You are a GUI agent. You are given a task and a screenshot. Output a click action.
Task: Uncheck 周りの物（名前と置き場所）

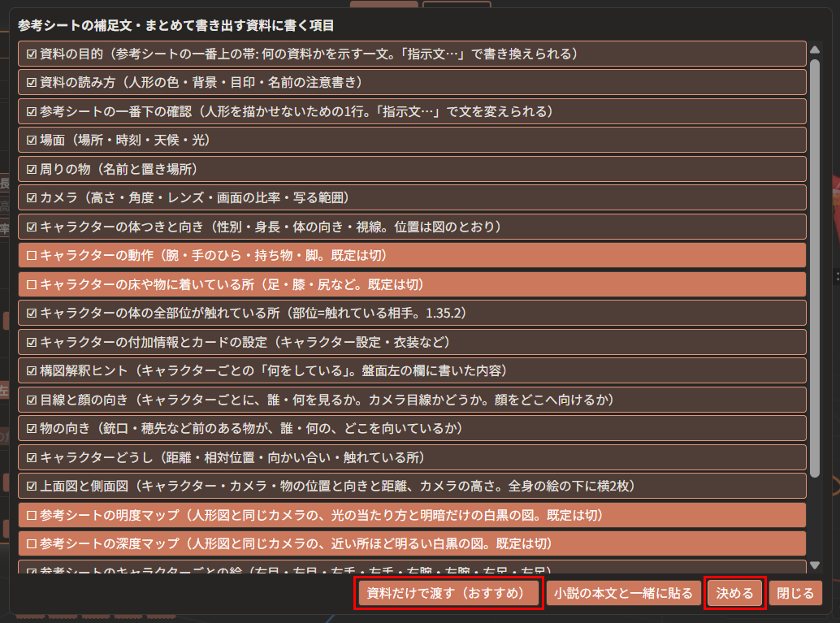[412, 169]
